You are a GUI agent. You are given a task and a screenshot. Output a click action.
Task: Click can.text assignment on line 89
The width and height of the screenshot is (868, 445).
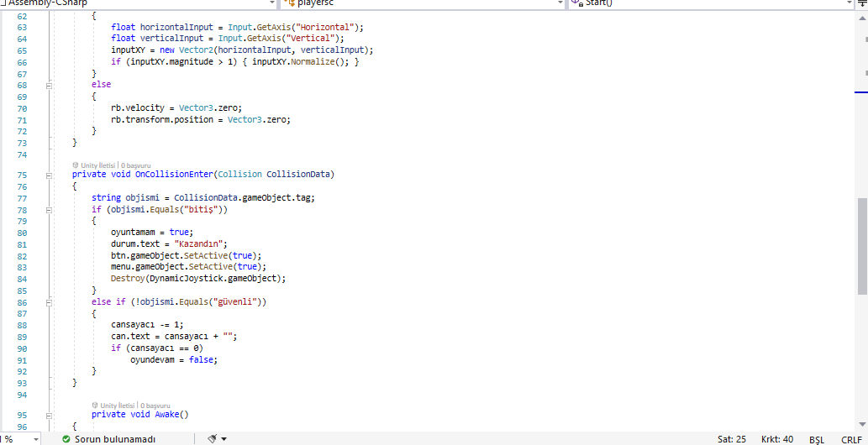tap(174, 337)
